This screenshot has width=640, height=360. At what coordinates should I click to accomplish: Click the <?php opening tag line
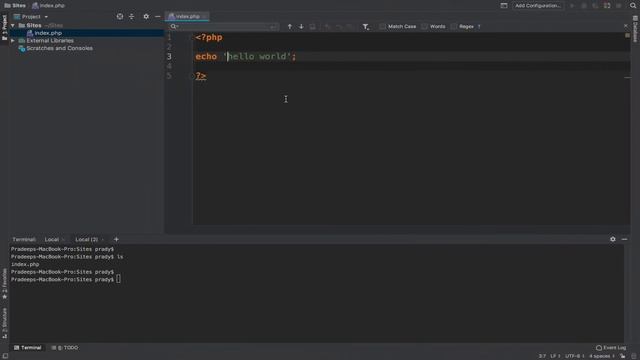click(x=209, y=38)
